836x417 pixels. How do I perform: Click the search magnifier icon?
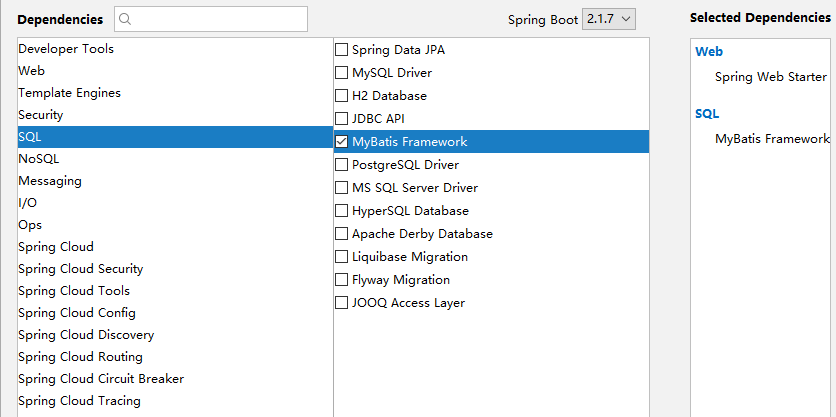point(125,19)
